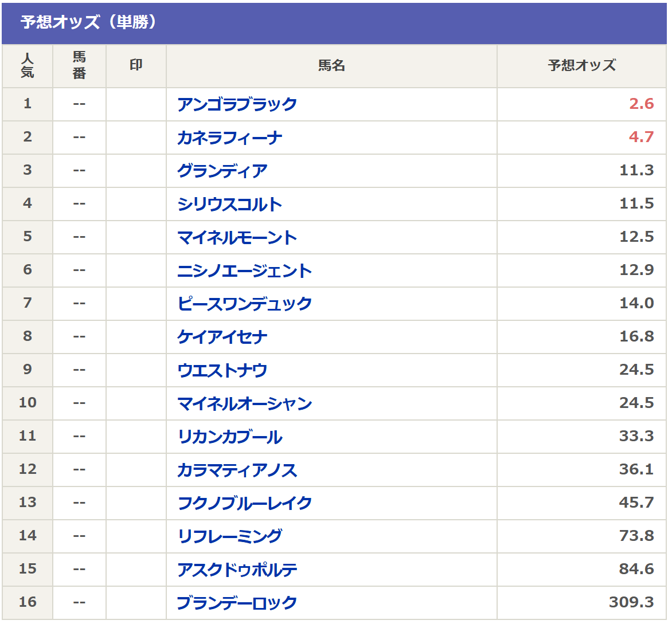
Task: Click the 2.6 odds value
Action: click(x=641, y=104)
